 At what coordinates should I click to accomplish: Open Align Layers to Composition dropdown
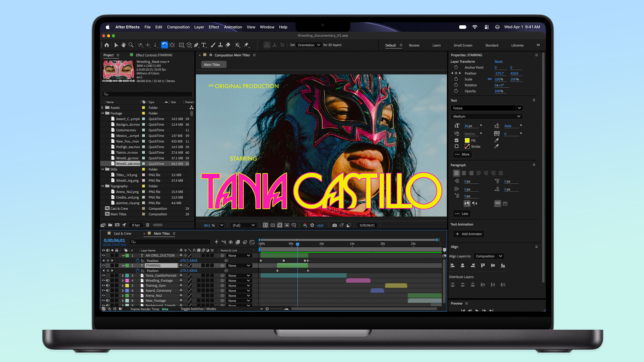489,256
